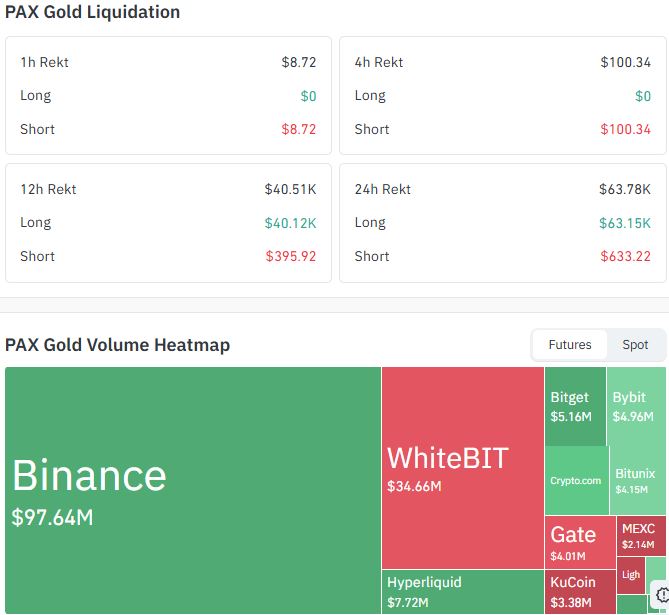
Task: Click the 4h Long value $0
Action: 643,96
